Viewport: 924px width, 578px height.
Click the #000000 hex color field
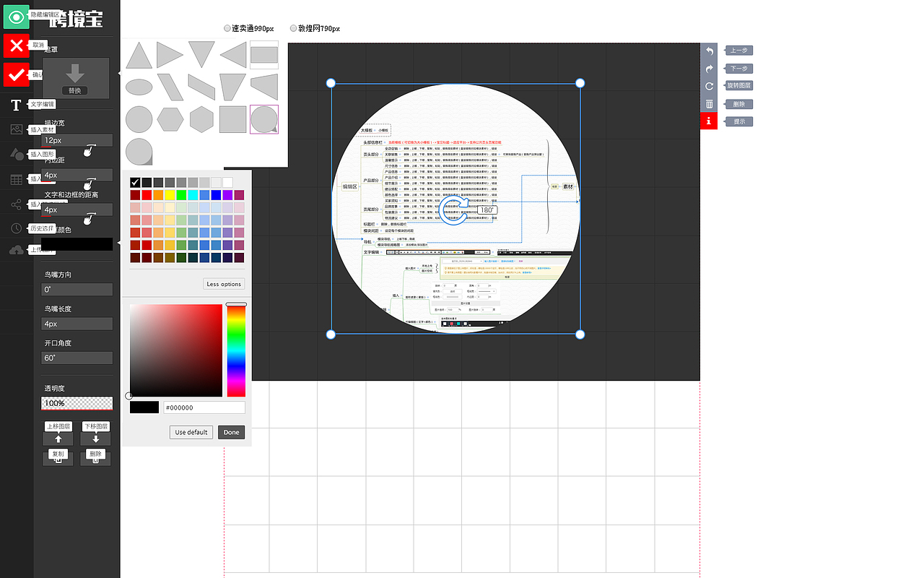pos(204,407)
